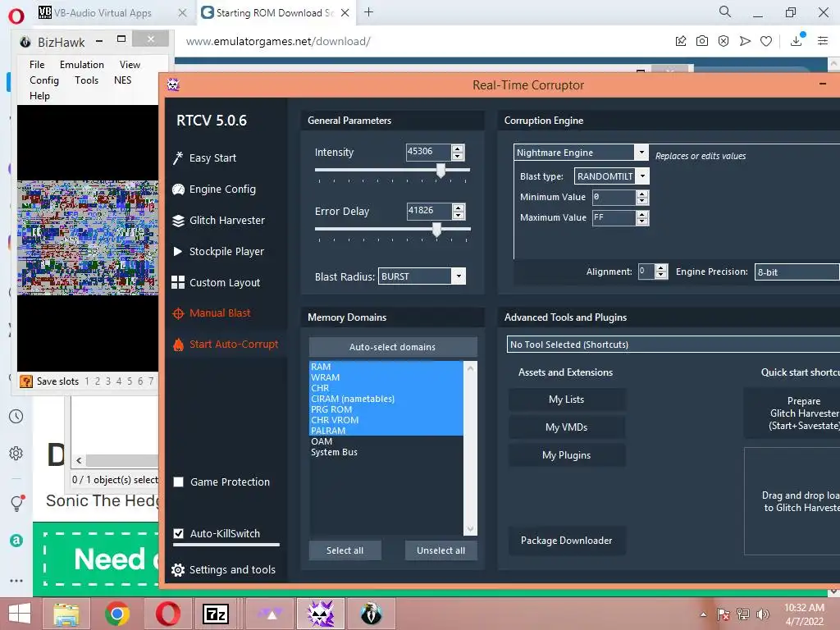
Task: Open Easy Start wand icon
Action: [x=178, y=157]
